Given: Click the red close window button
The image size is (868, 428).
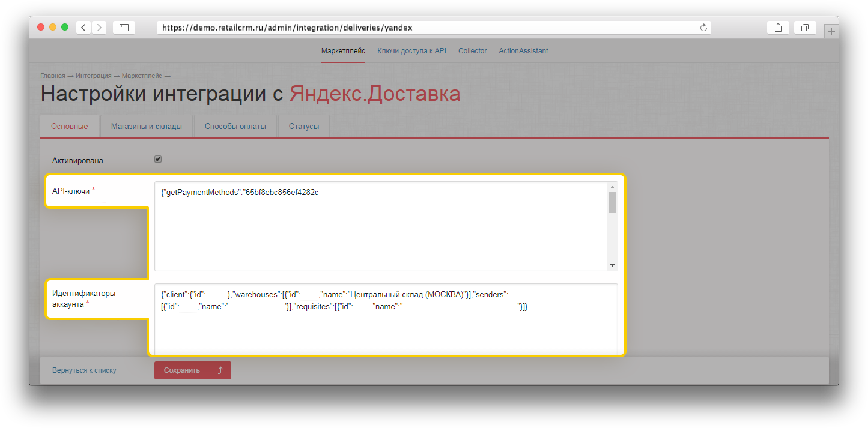Looking at the screenshot, I should tap(41, 27).
